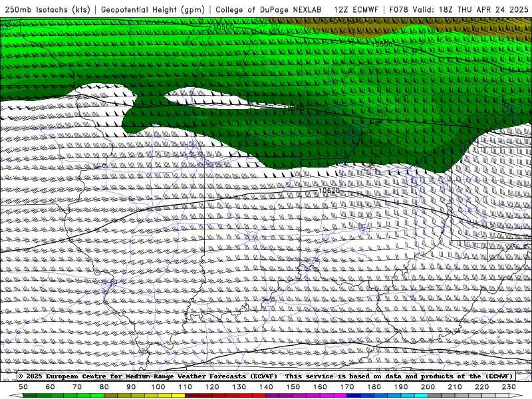The height and width of the screenshot is (399, 532).
Task: Click the 'Valid: 18Z THU APR 24 2025' text
Action: (x=471, y=9)
